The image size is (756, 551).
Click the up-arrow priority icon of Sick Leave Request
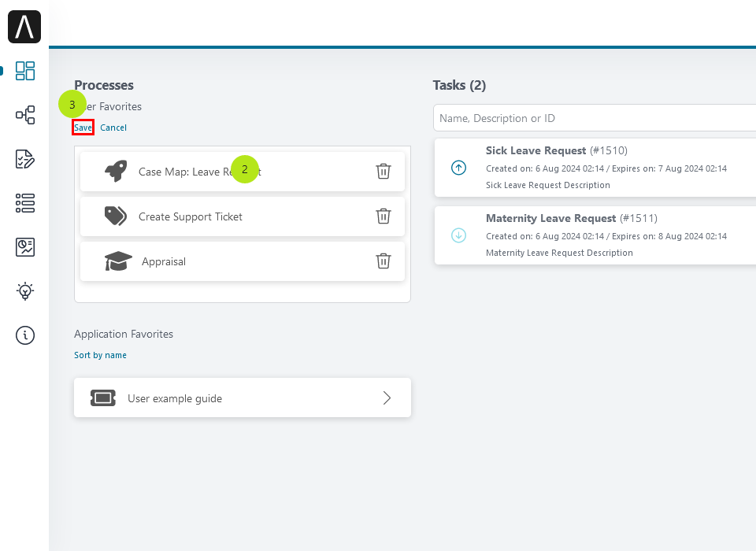[x=458, y=168]
